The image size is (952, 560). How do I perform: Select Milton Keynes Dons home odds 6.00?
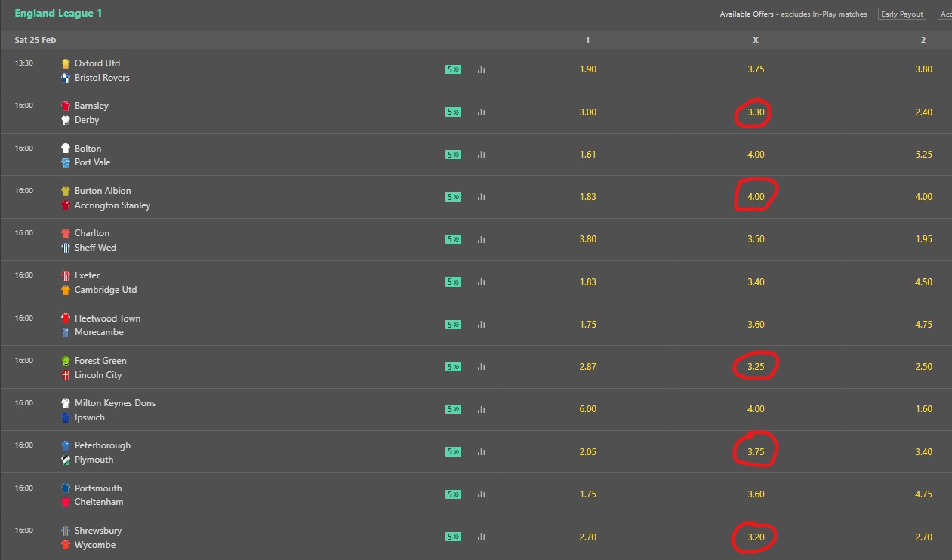tap(587, 409)
